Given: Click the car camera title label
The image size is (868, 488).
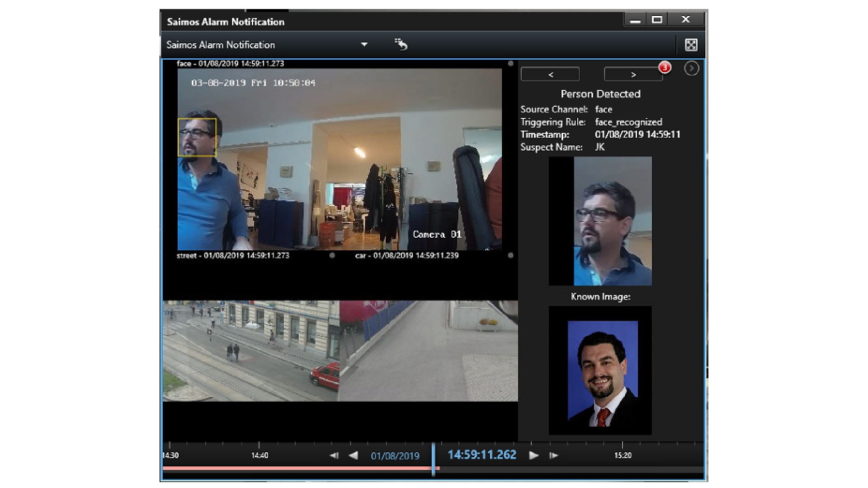Looking at the screenshot, I should [407, 255].
